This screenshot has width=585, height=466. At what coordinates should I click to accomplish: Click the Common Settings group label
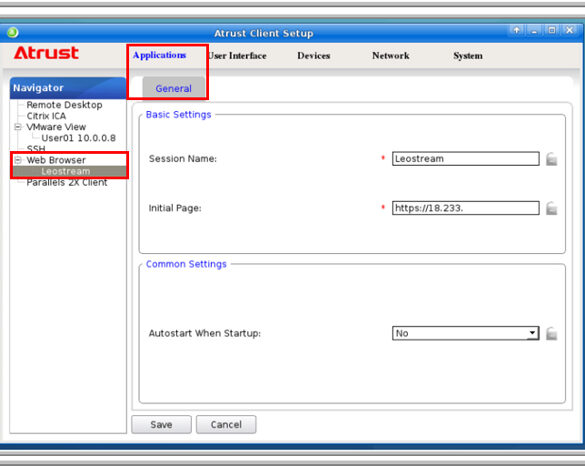pos(186,264)
